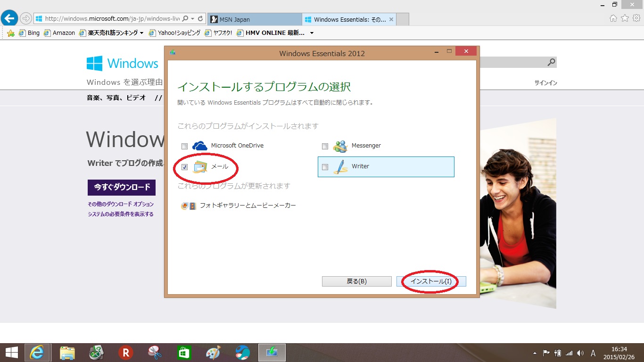Show hidden system tray icons

pos(535,353)
